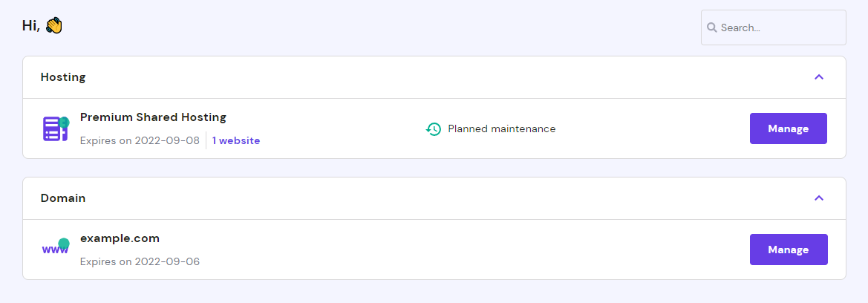The image size is (868, 303).
Task: Click the hosting expiry date 2022-09-08
Action: (167, 140)
